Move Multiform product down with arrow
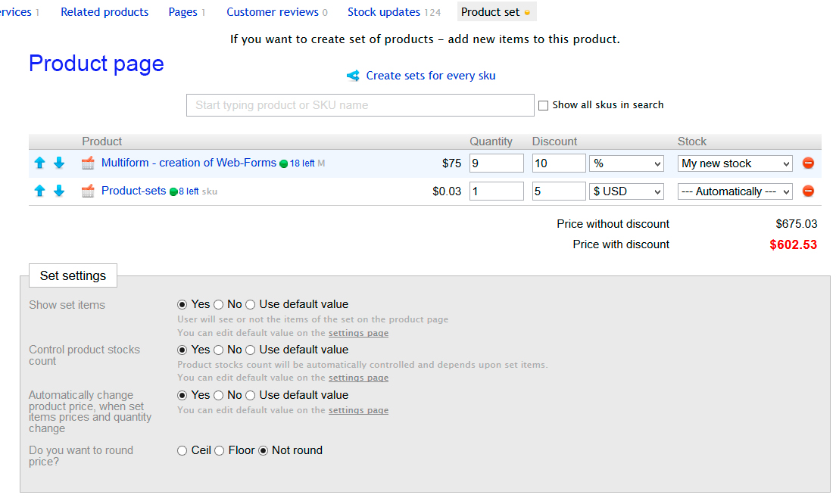 click(x=59, y=163)
